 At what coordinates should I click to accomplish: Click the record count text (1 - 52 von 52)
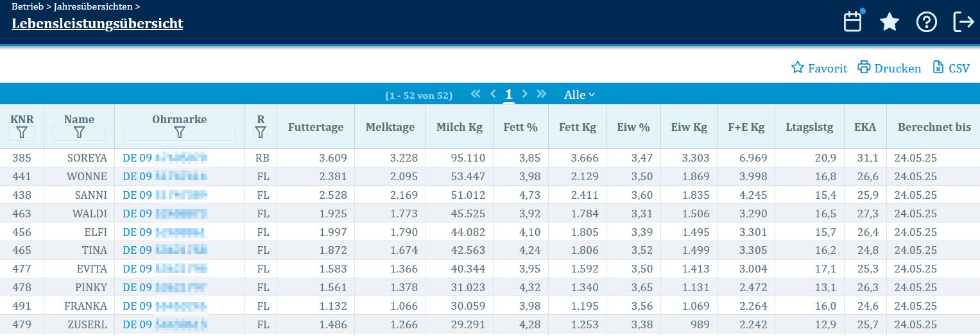click(x=418, y=96)
